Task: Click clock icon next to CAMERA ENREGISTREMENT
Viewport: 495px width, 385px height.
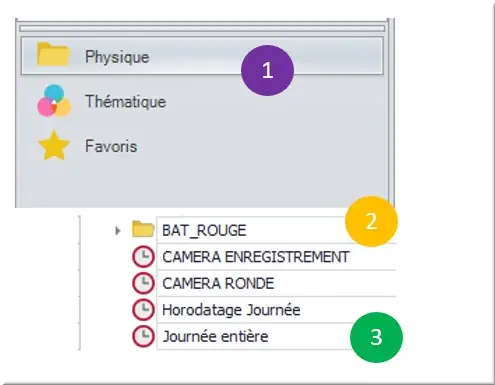Action: 143,257
